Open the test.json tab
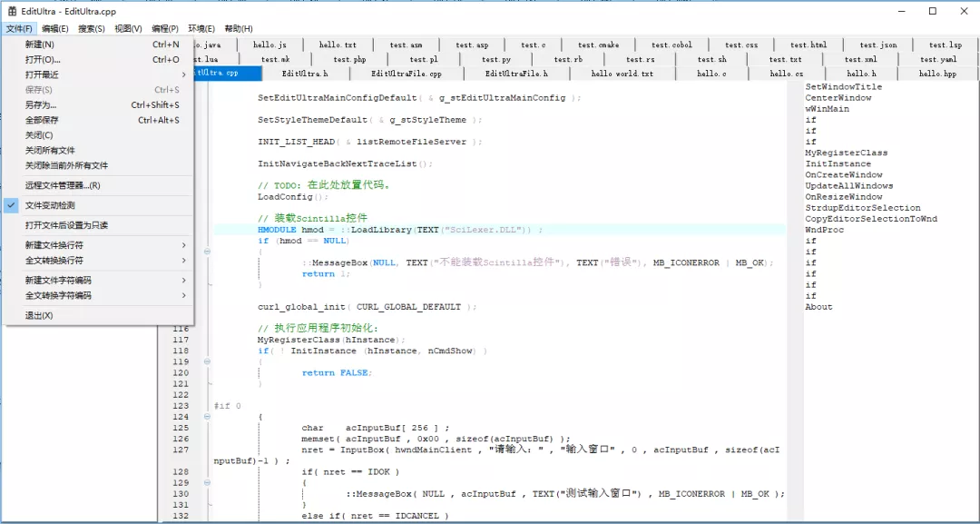The height and width of the screenshot is (524, 980). pyautogui.click(x=877, y=45)
